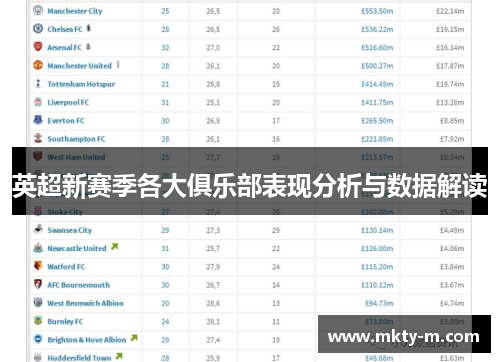
Task: Open the Manchester United club link
Action: (x=79, y=66)
